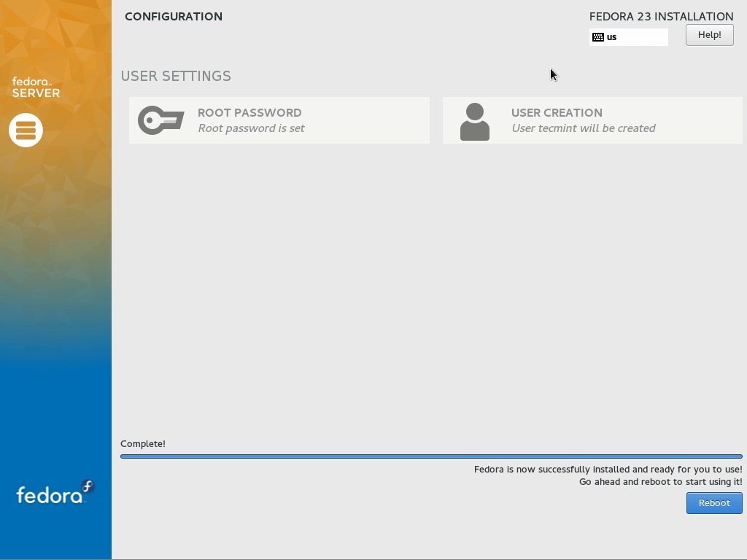Click the 'Complete!' status label
747x560 pixels.
[143, 444]
